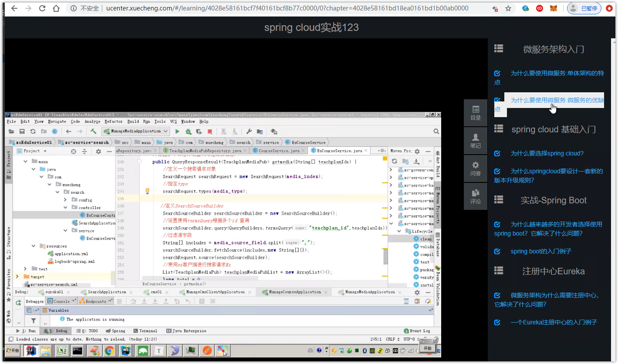The image size is (618, 364).
Task: Click the 开始 Start button in video taskbar
Action: coord(13,350)
